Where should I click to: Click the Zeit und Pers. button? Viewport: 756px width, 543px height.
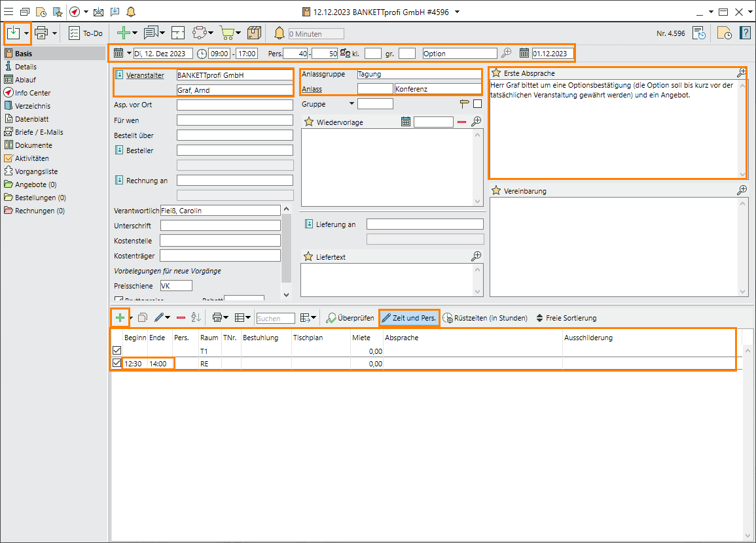[x=409, y=318]
